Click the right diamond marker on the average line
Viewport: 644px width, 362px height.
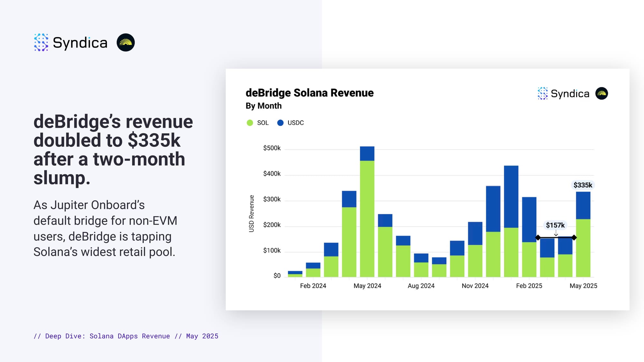coord(574,237)
